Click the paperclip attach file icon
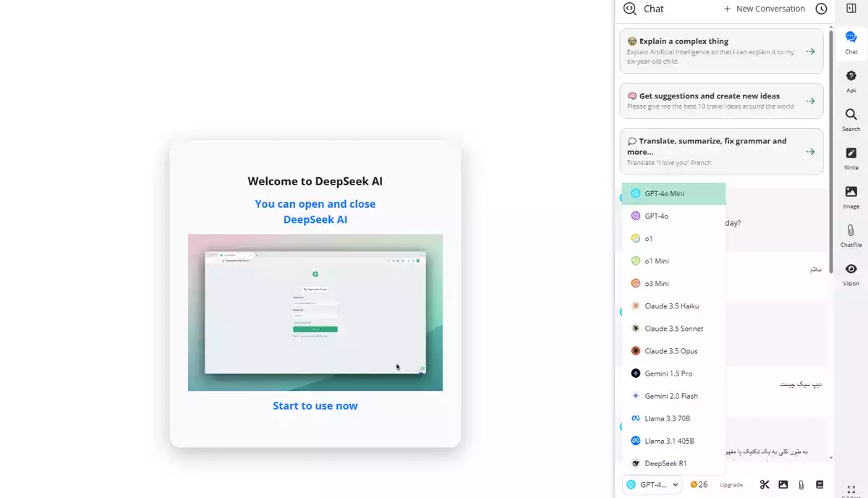This screenshot has width=868, height=498. 801,484
